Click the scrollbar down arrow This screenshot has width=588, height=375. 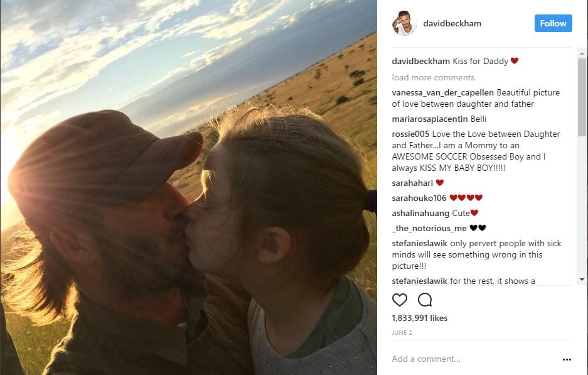coord(582,280)
